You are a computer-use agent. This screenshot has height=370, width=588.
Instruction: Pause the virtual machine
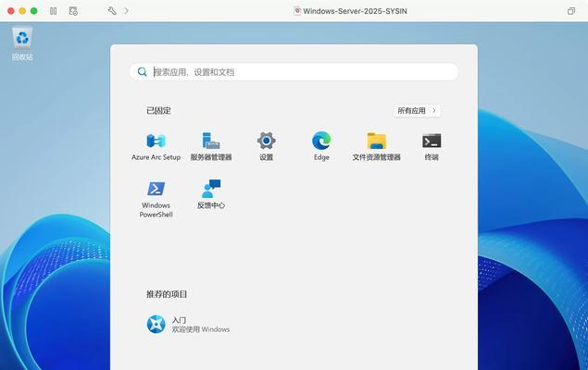click(x=54, y=11)
